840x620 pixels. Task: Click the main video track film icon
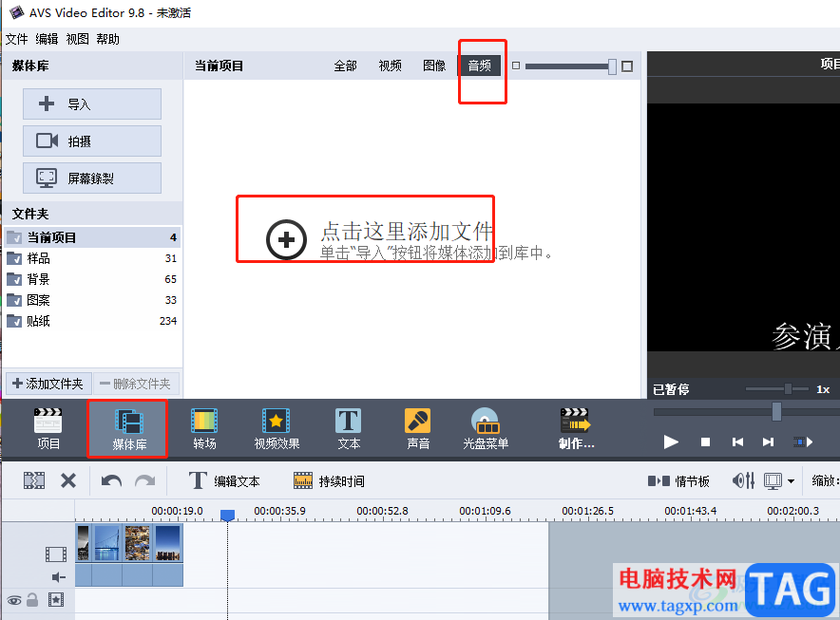pos(56,554)
